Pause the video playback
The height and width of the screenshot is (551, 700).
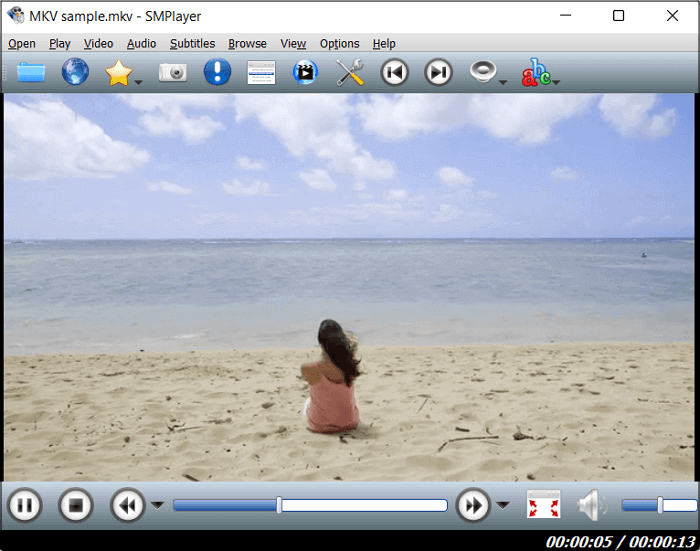pyautogui.click(x=26, y=505)
